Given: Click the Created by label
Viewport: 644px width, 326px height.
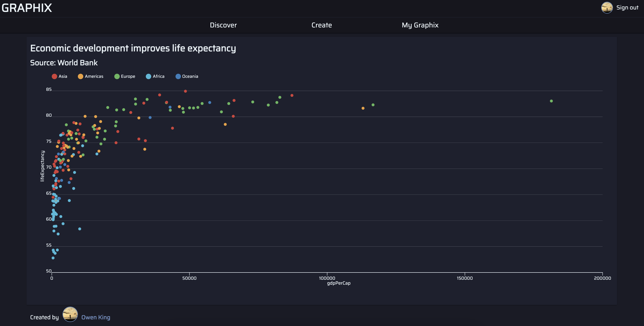Looking at the screenshot, I should point(44,317).
